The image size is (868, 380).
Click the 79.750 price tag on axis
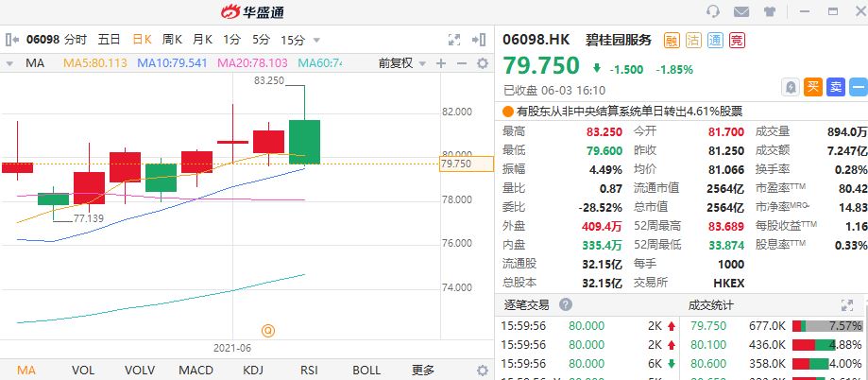[466, 164]
